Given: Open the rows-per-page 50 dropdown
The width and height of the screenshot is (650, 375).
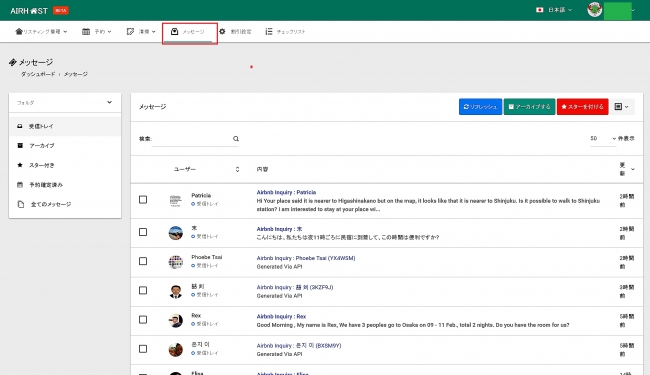Looking at the screenshot, I should pos(603,138).
